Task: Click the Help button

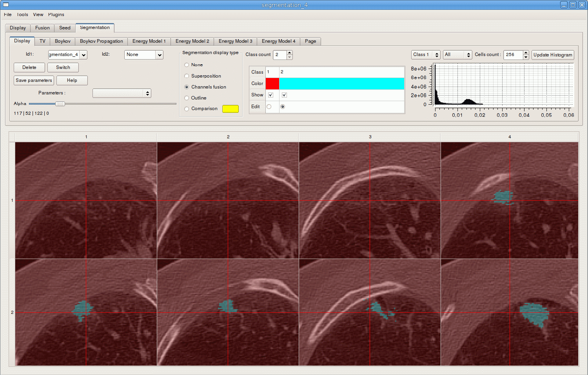Action: pyautogui.click(x=72, y=80)
